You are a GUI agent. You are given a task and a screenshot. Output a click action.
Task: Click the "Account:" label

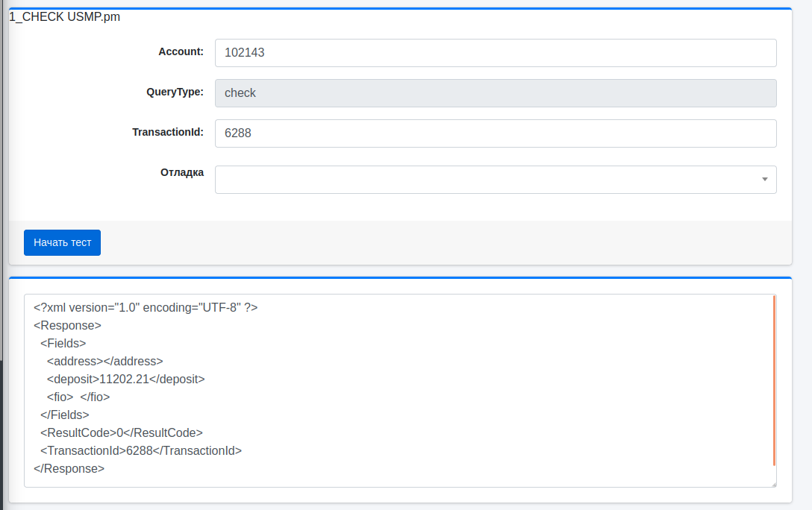point(181,52)
